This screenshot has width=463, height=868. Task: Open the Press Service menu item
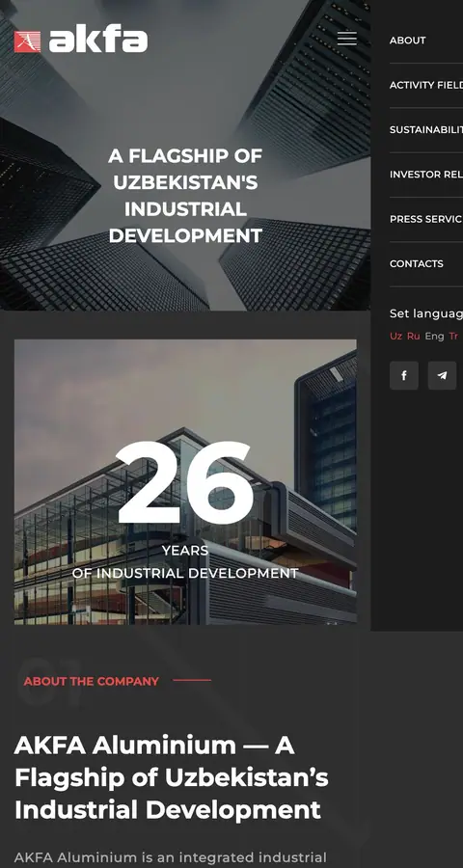click(x=426, y=219)
